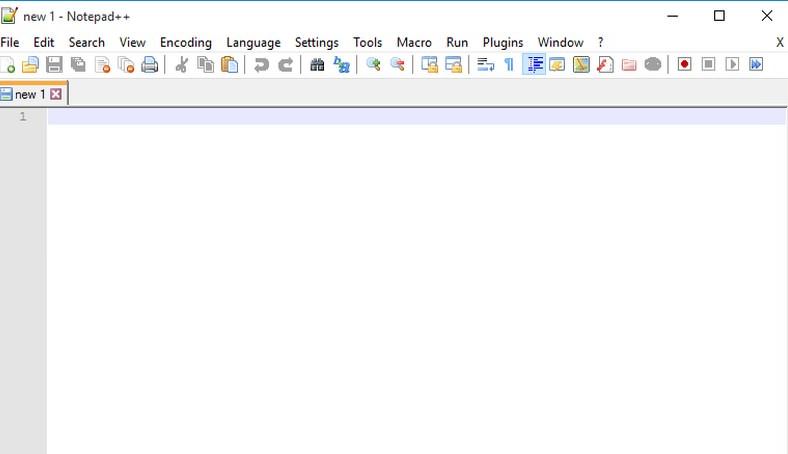The width and height of the screenshot is (788, 454).
Task: Open Folder as Workspace icon
Action: click(629, 64)
